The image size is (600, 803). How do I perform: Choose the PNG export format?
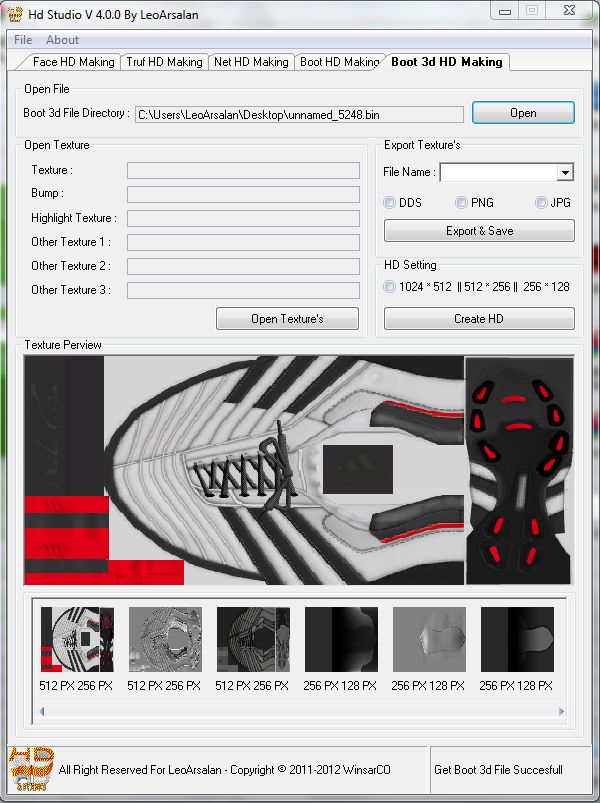pyautogui.click(x=461, y=203)
